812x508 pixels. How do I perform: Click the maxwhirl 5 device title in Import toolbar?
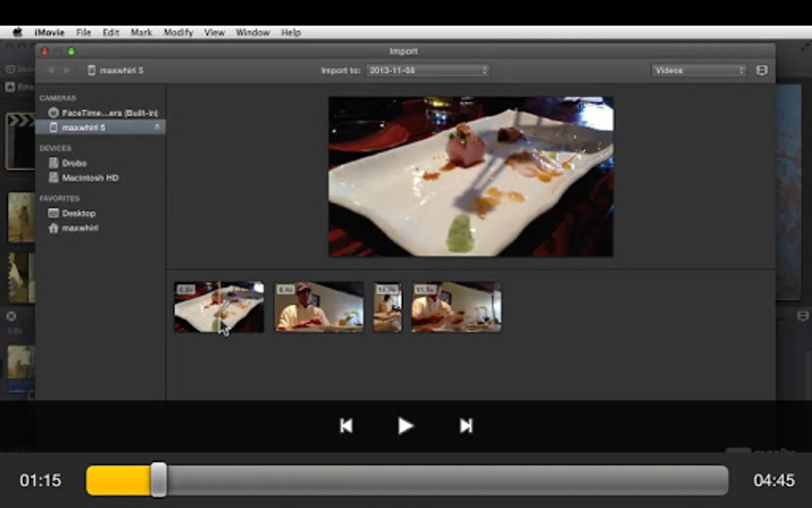(116, 71)
